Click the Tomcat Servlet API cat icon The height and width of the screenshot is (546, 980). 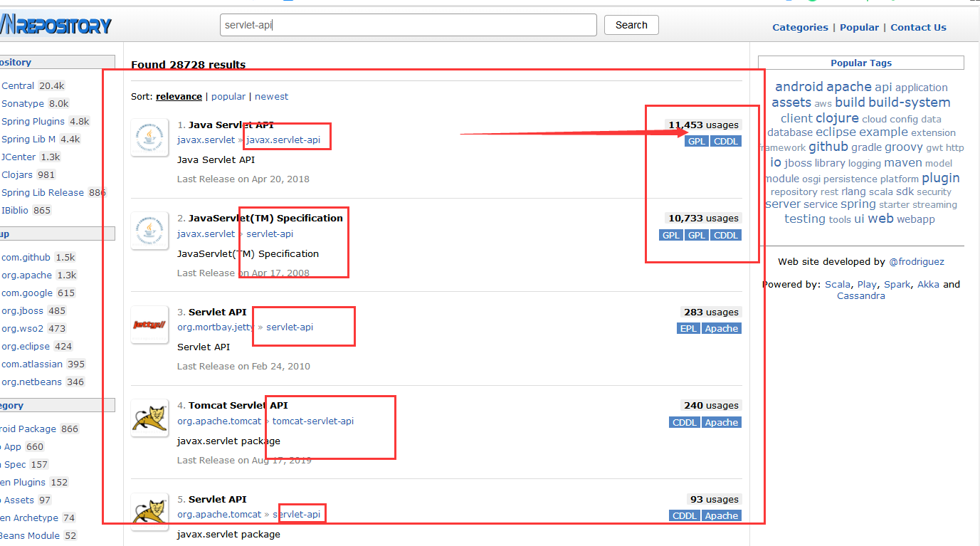pos(149,418)
